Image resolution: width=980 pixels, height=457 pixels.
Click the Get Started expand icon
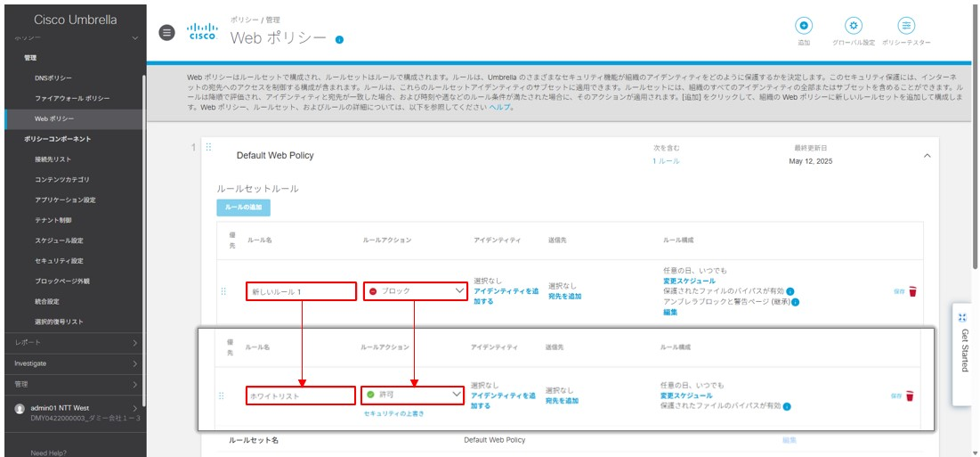(x=962, y=317)
